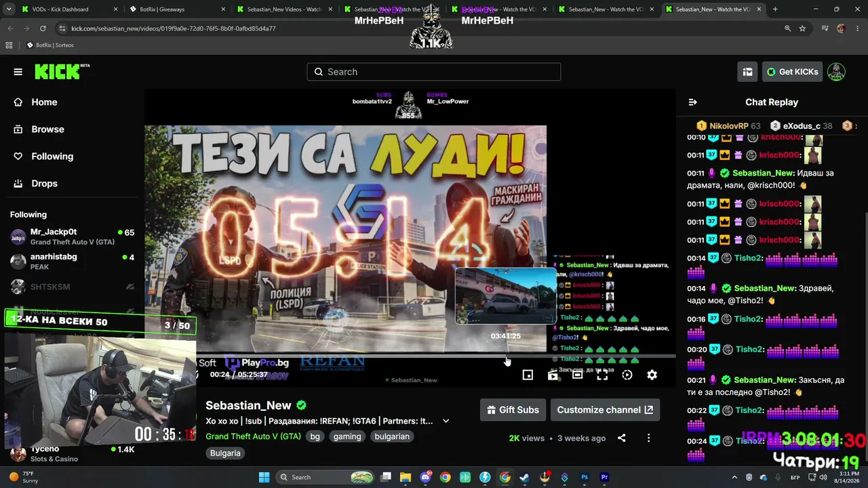Expand the stream title description chevron

(x=446, y=421)
